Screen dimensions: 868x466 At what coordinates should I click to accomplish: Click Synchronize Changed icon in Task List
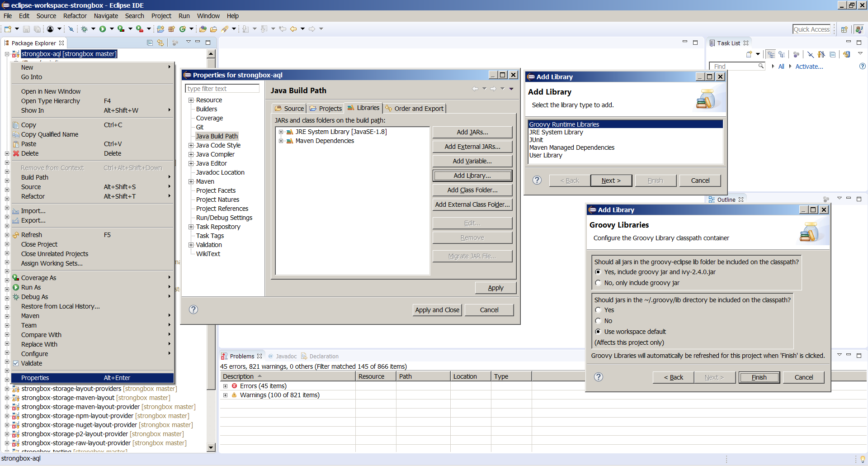tap(846, 54)
